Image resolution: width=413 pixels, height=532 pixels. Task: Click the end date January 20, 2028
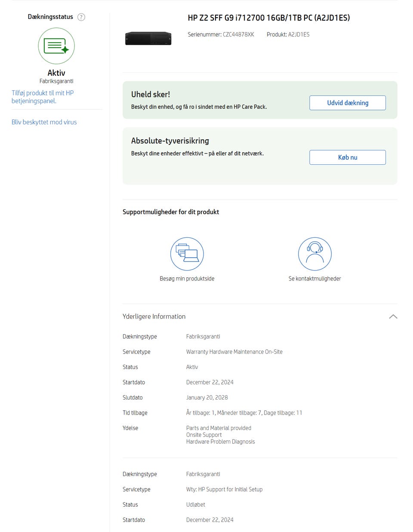tap(207, 397)
